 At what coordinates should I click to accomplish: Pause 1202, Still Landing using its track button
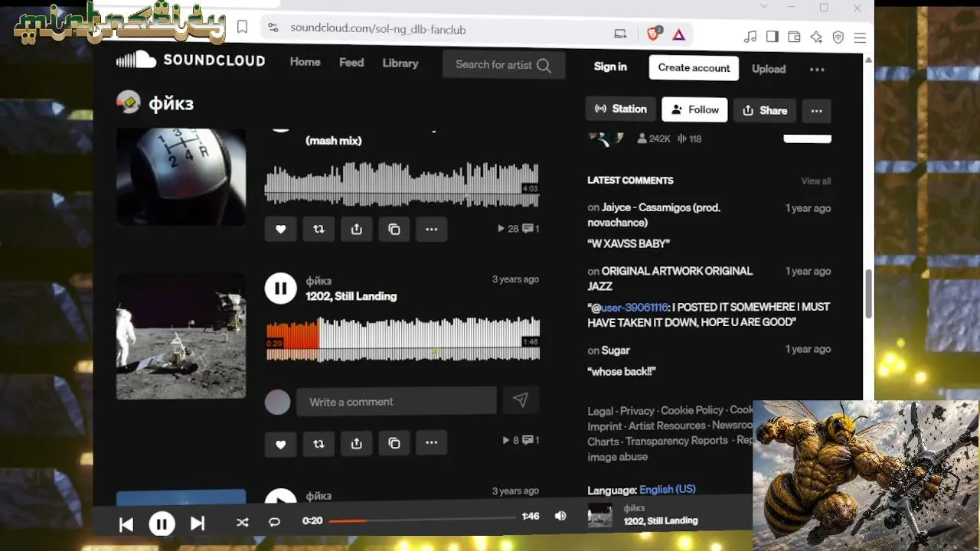tap(280, 289)
